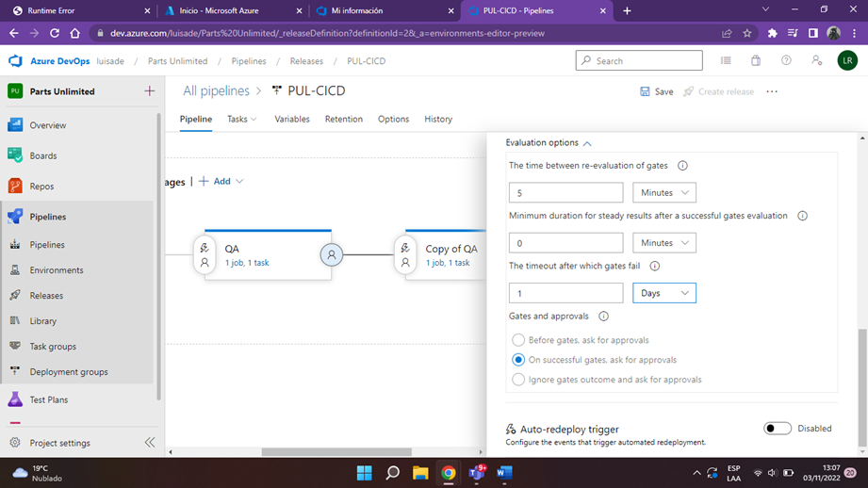The height and width of the screenshot is (488, 868).
Task: Open the LR account avatar
Action: point(847,60)
